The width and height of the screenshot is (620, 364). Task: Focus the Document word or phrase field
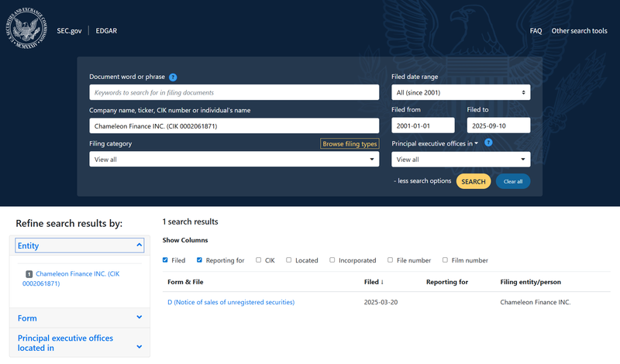234,92
